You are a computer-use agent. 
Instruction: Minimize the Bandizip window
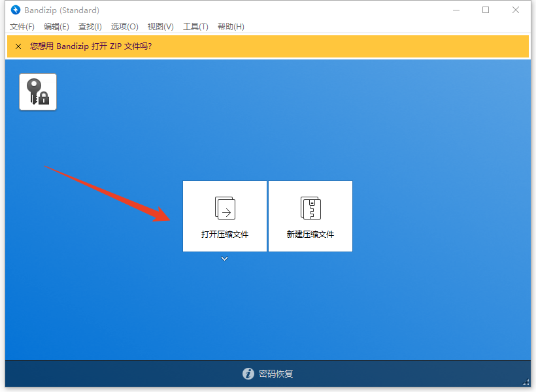pos(456,10)
